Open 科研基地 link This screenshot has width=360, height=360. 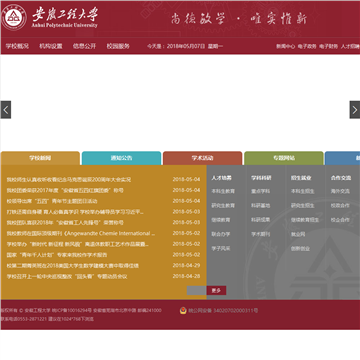(x=260, y=206)
